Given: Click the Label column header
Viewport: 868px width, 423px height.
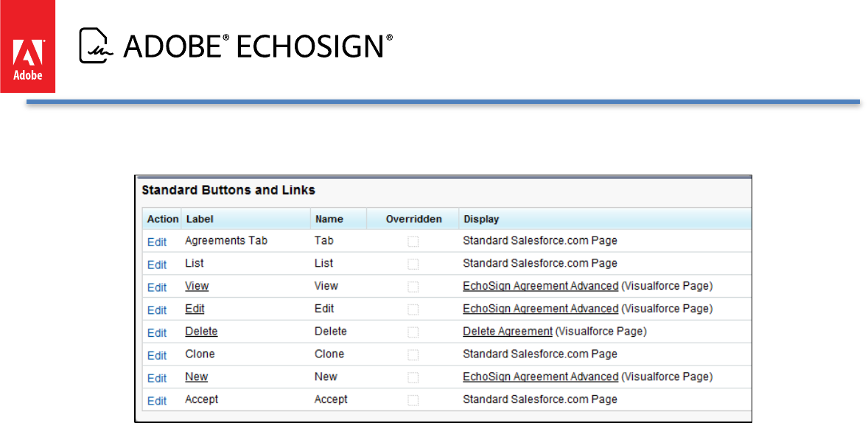Looking at the screenshot, I should click(x=200, y=220).
